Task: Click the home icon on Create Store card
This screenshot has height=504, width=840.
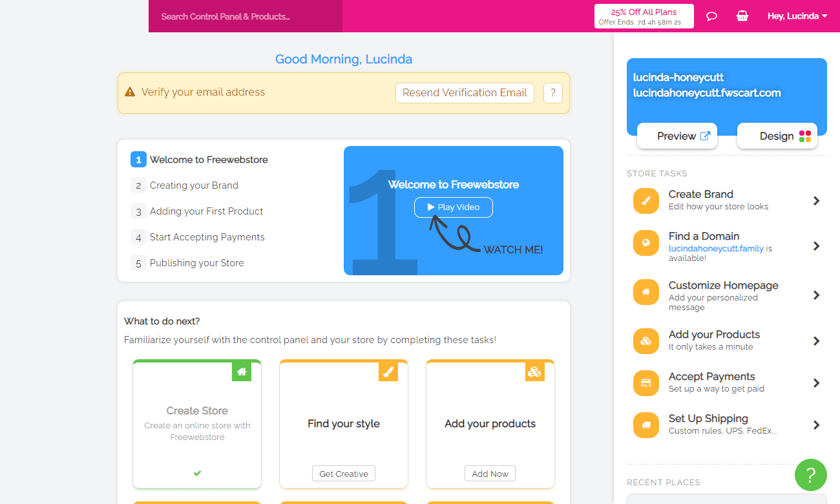Action: (x=242, y=372)
